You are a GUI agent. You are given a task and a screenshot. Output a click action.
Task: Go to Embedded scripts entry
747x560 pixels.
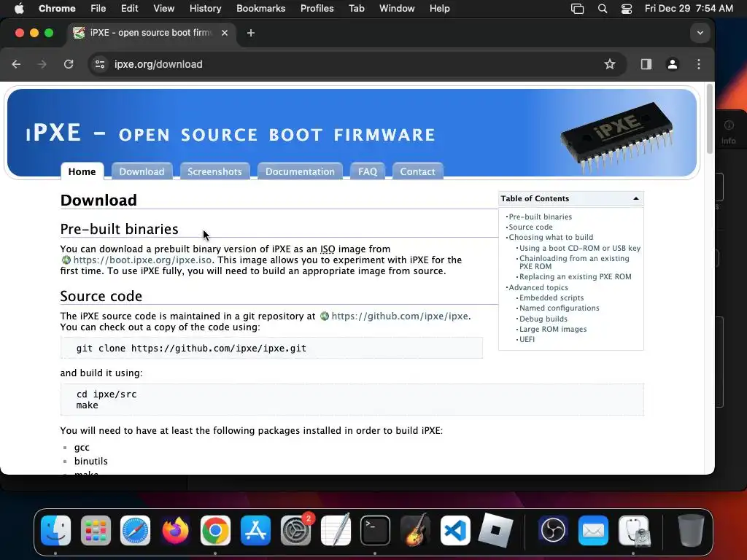pos(551,297)
